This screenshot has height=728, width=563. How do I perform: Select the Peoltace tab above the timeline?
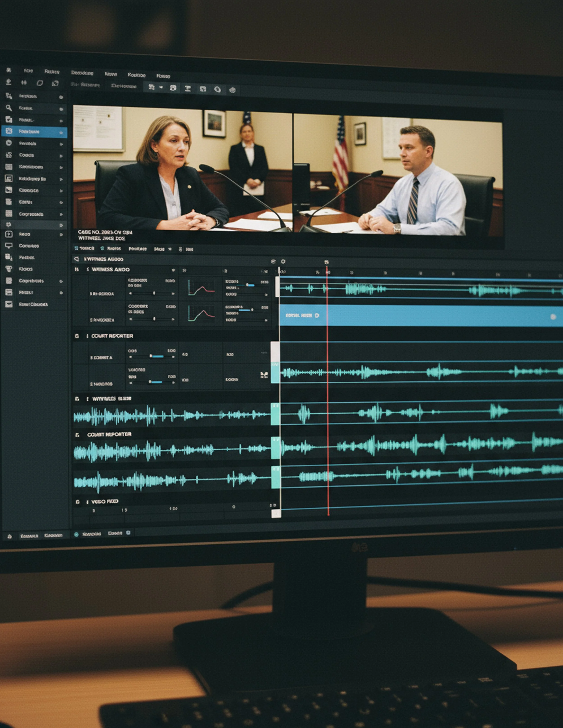(137, 249)
